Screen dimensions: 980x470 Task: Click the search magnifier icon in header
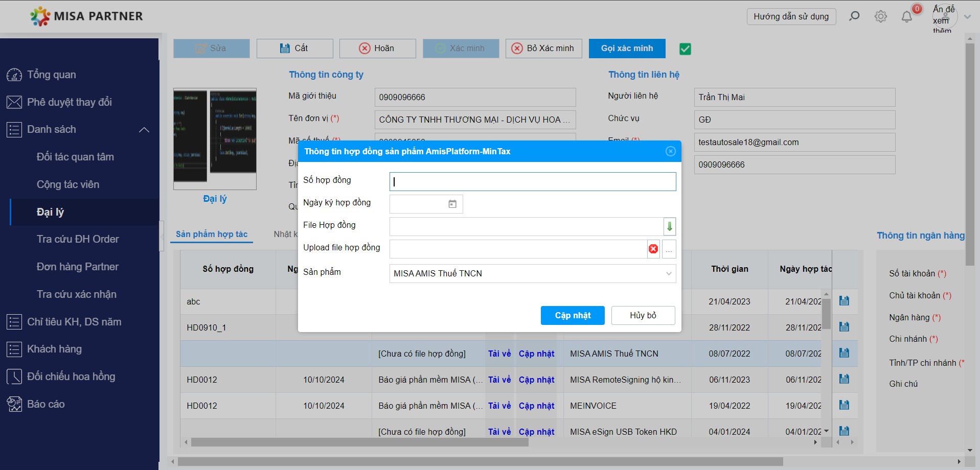854,16
